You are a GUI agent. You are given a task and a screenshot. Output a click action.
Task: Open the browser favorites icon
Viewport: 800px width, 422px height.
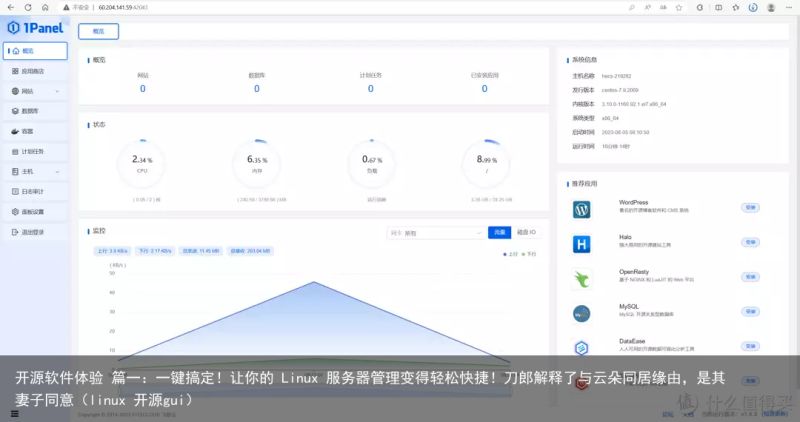(x=735, y=8)
